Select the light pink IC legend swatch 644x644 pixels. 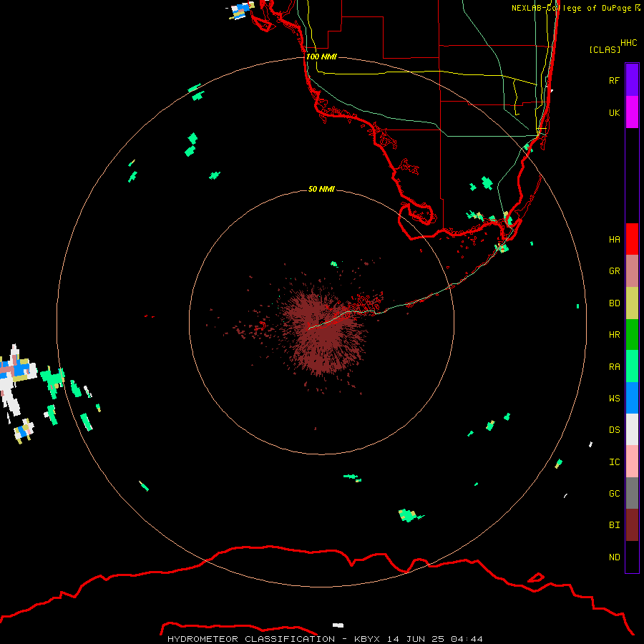coord(632,462)
